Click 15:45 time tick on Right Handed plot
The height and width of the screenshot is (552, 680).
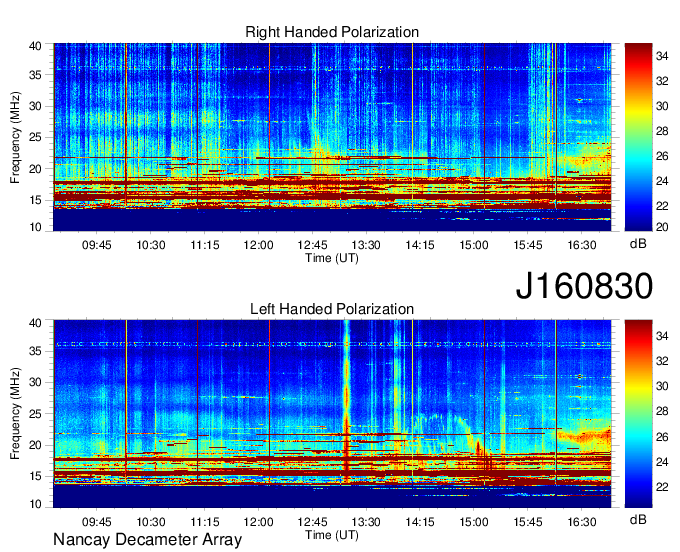(x=528, y=245)
